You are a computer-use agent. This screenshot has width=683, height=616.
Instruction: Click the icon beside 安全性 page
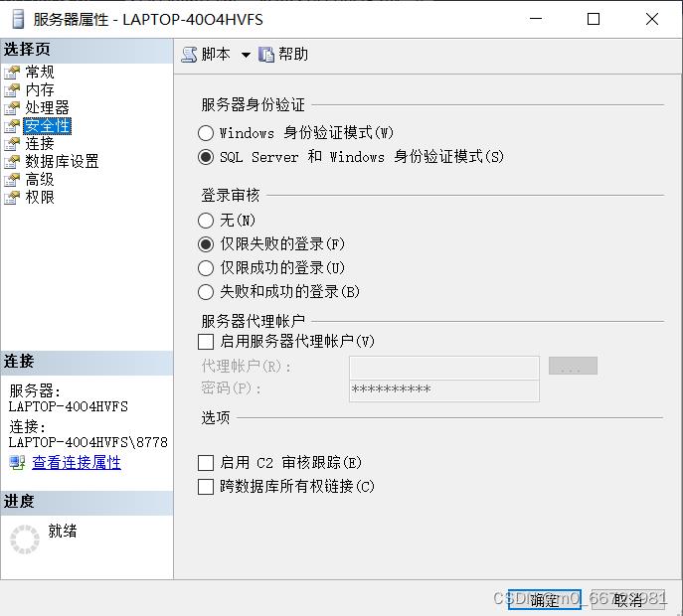(12, 126)
